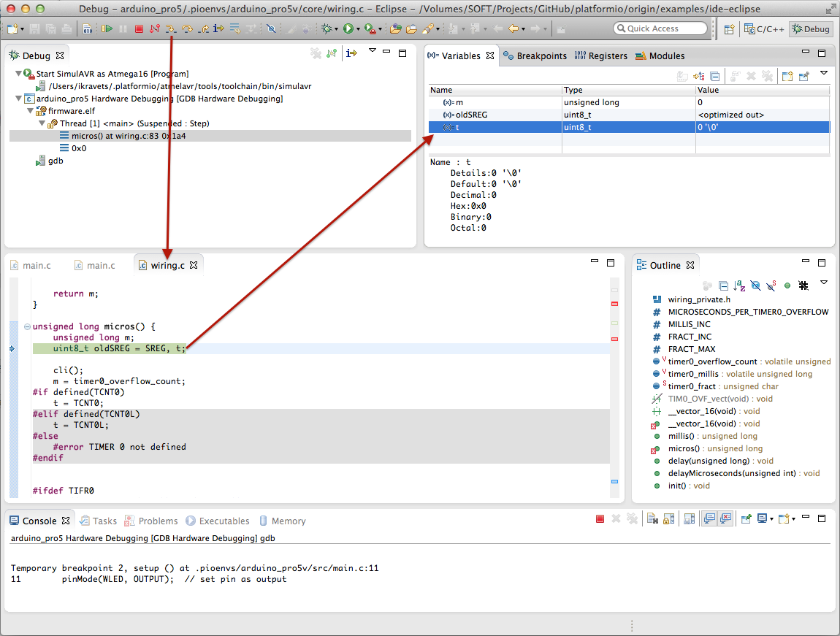Switch to the Modules tab

tap(660, 55)
